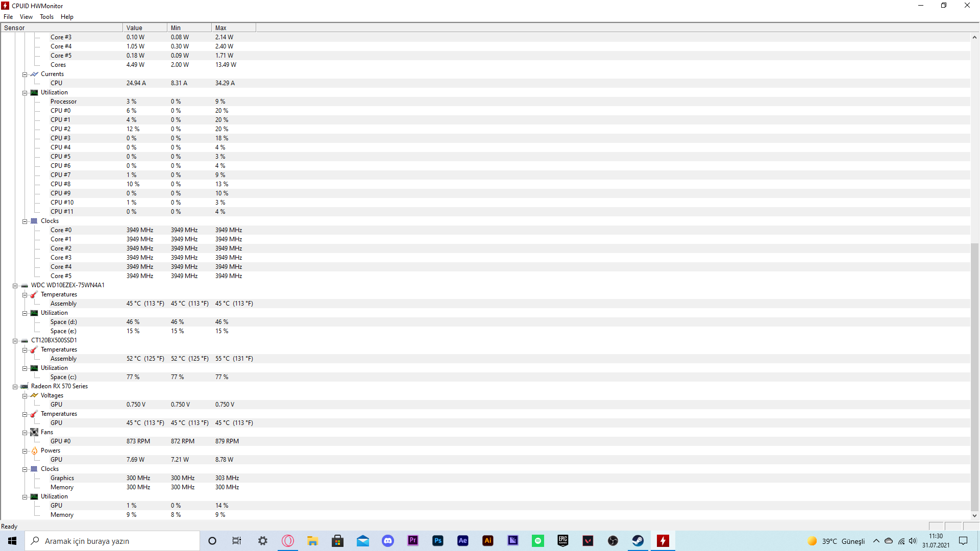
Task: Select the Space (d:) row
Action: coord(485,322)
